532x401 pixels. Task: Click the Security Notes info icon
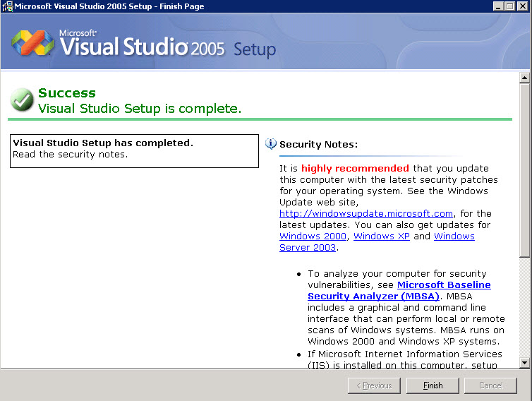pos(270,144)
